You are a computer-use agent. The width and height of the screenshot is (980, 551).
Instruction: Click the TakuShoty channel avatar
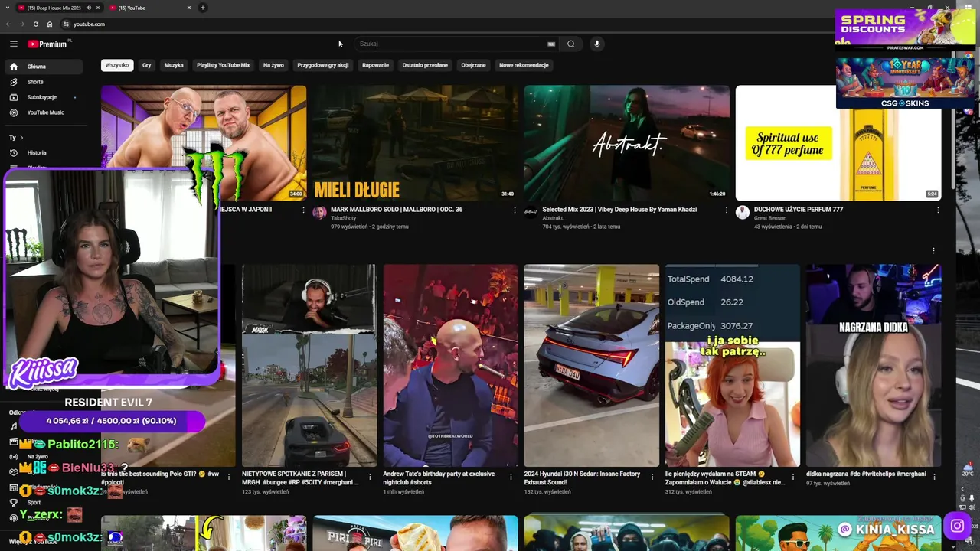(319, 213)
